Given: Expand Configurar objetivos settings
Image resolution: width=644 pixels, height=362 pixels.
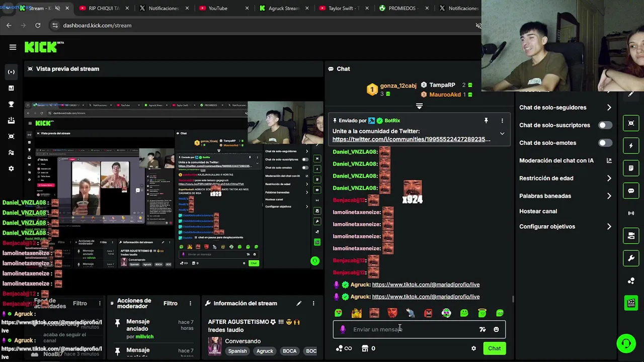Looking at the screenshot, I should pyautogui.click(x=565, y=227).
